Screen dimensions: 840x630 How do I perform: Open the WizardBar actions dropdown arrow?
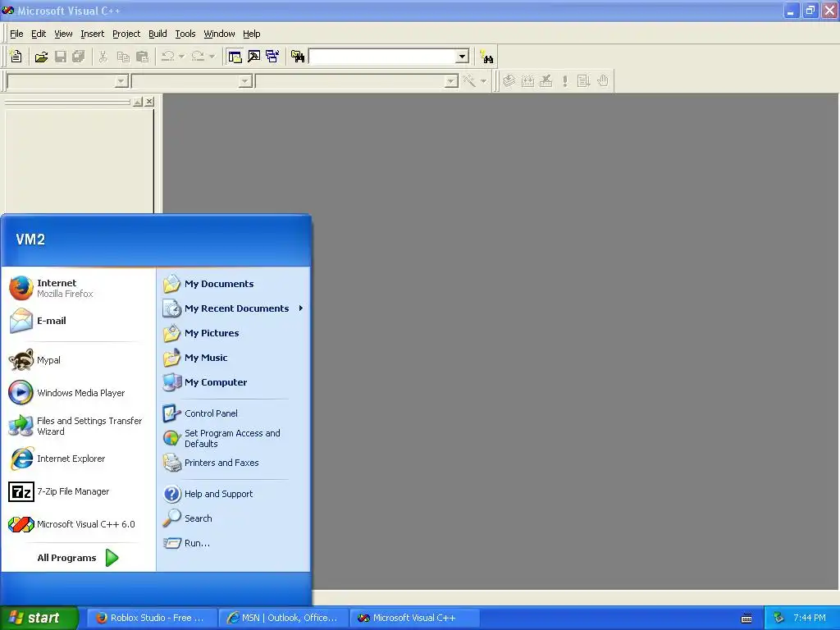click(483, 81)
